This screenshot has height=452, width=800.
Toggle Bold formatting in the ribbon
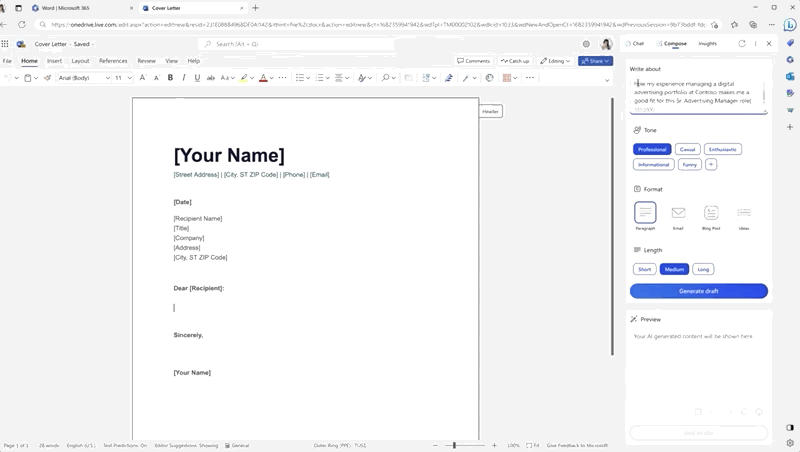coord(170,78)
